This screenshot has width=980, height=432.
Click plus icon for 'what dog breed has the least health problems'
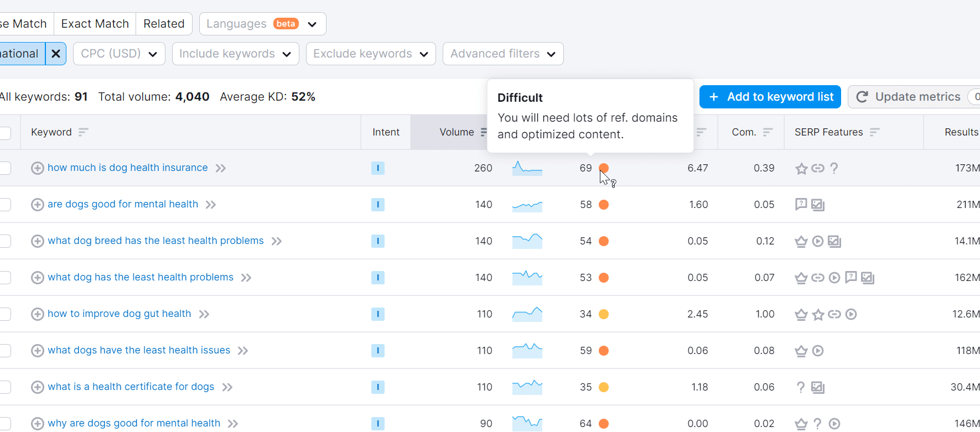point(38,241)
